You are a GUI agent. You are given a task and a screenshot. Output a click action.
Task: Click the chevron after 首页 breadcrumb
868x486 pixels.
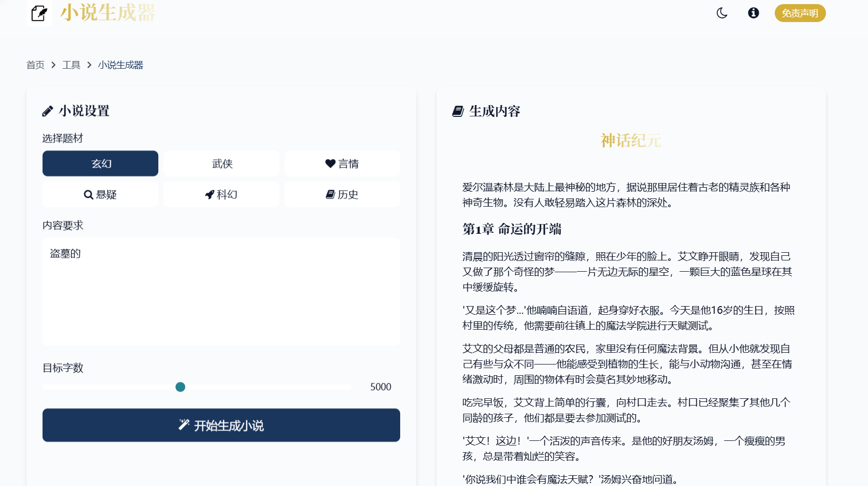tap(53, 65)
